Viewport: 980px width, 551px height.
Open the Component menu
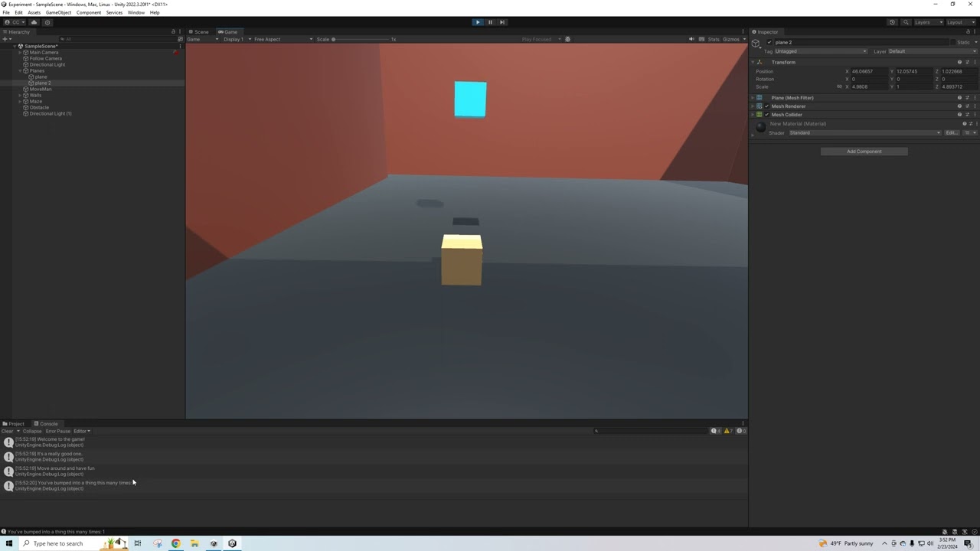pyautogui.click(x=89, y=13)
